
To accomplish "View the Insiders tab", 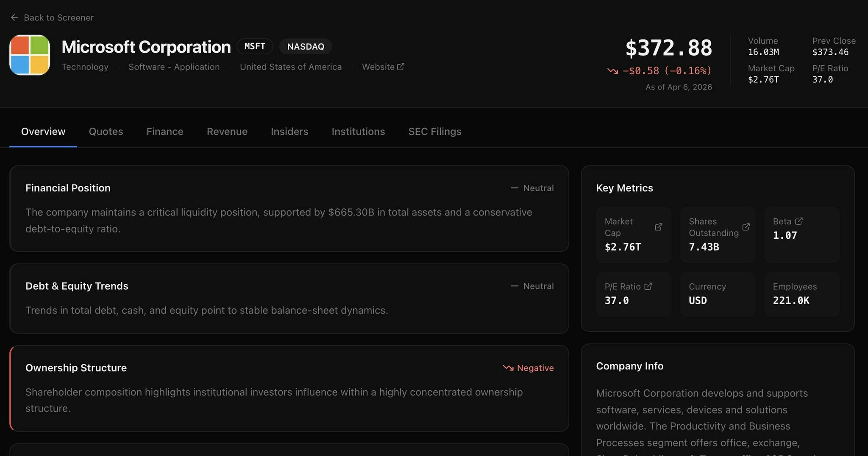I will pos(289,131).
